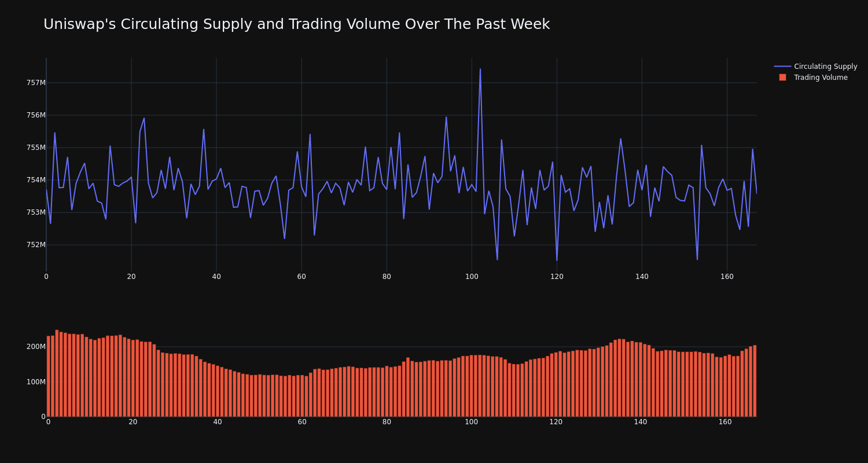Click the 753M y-axis label
The width and height of the screenshot is (868, 463).
point(36,212)
